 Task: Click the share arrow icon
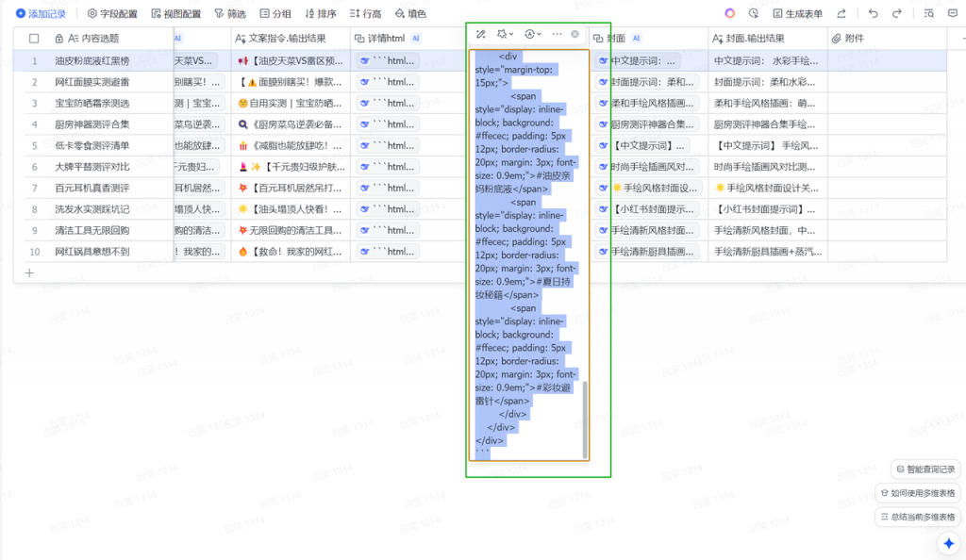click(x=841, y=13)
